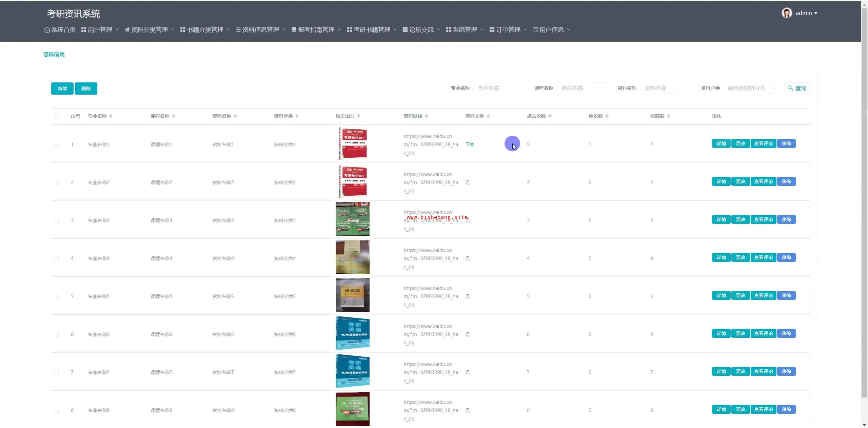Tick the checkbox for row 1
This screenshot has width=868, height=428.
click(56, 144)
